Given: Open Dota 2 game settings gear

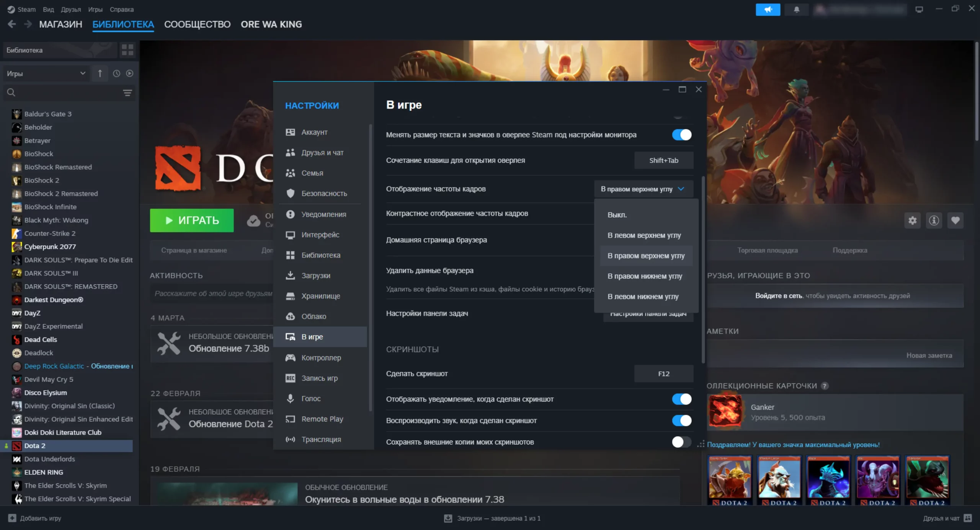Looking at the screenshot, I should [912, 220].
